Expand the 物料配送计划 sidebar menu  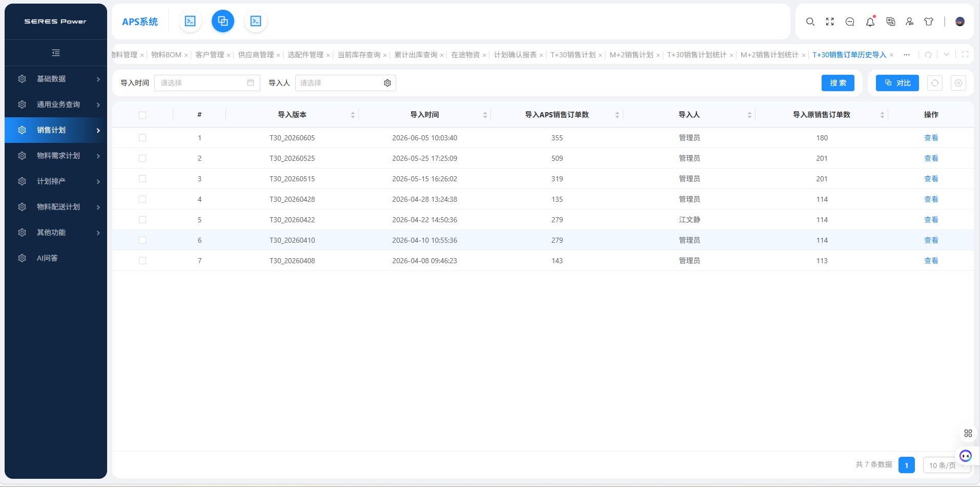pyautogui.click(x=56, y=207)
